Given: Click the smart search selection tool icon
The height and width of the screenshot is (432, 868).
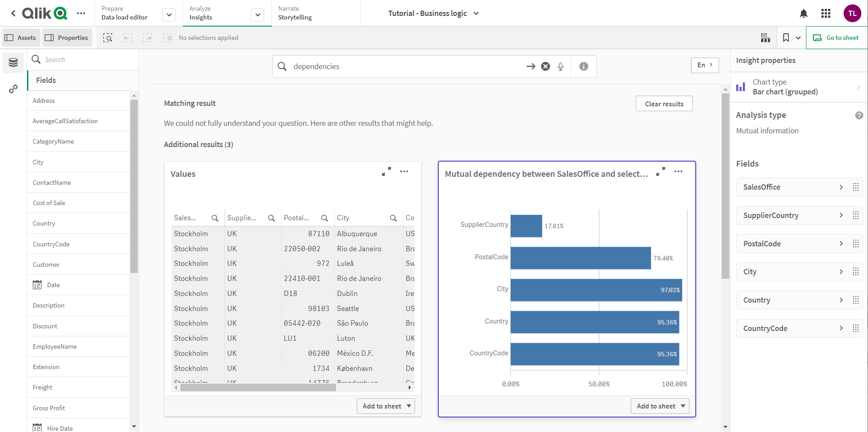Looking at the screenshot, I should 108,38.
